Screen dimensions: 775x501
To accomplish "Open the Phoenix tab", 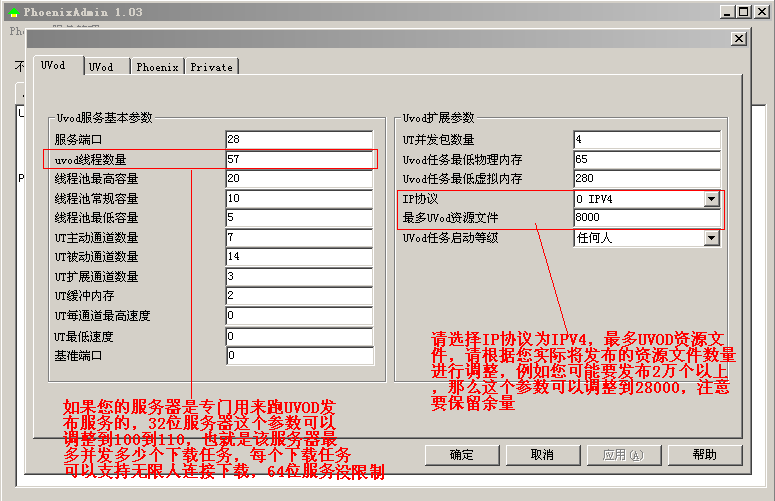I will [x=157, y=67].
